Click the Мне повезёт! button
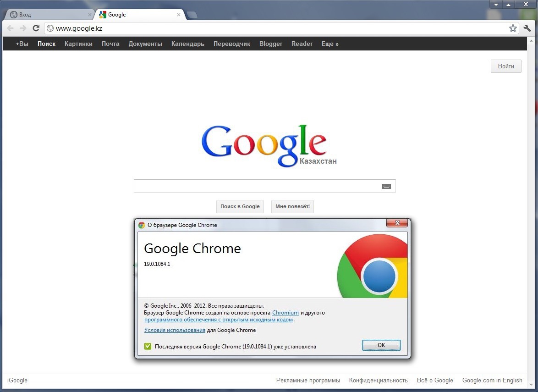Image resolution: width=538 pixels, height=392 pixels. click(x=292, y=206)
